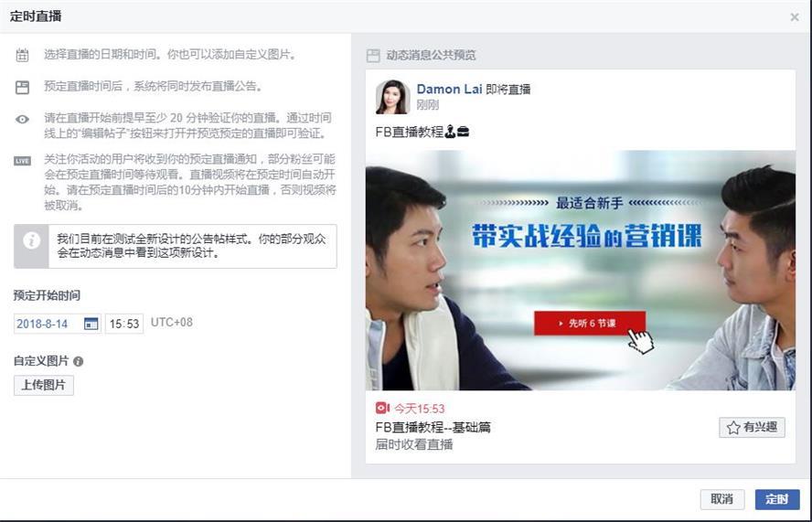Click the help icon next to 自定义图片
Screen dimensions: 812x522
pyautogui.click(x=79, y=361)
